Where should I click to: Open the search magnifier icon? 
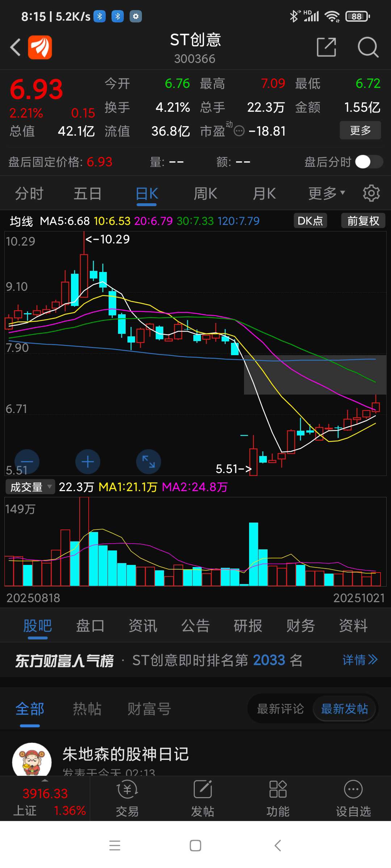(368, 47)
